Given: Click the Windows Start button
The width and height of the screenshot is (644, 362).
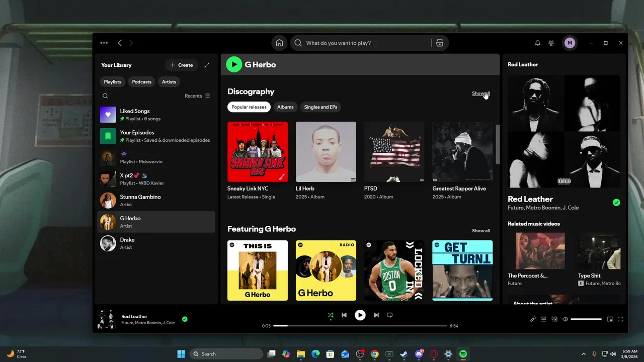Looking at the screenshot, I should tap(181, 354).
